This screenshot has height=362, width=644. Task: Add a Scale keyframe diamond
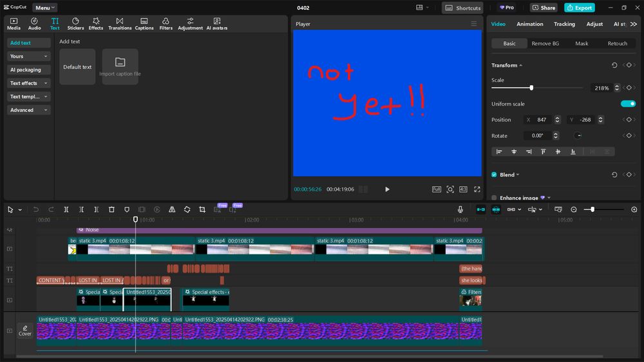pyautogui.click(x=629, y=88)
